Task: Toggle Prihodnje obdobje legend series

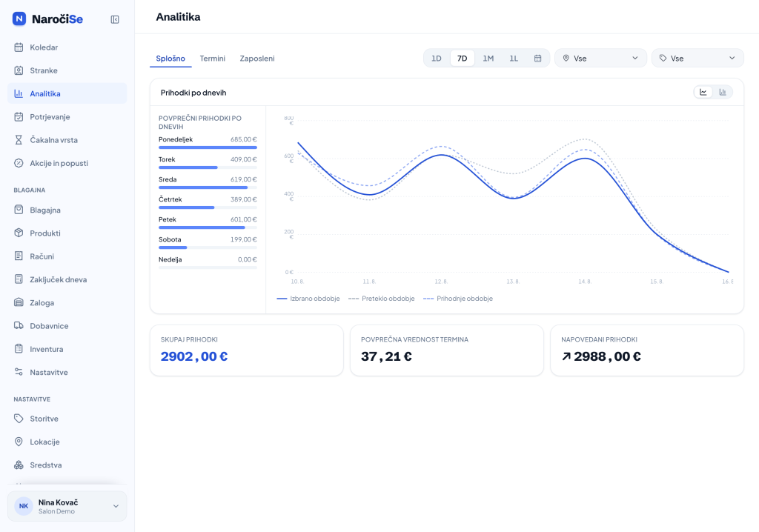Action: (x=458, y=299)
